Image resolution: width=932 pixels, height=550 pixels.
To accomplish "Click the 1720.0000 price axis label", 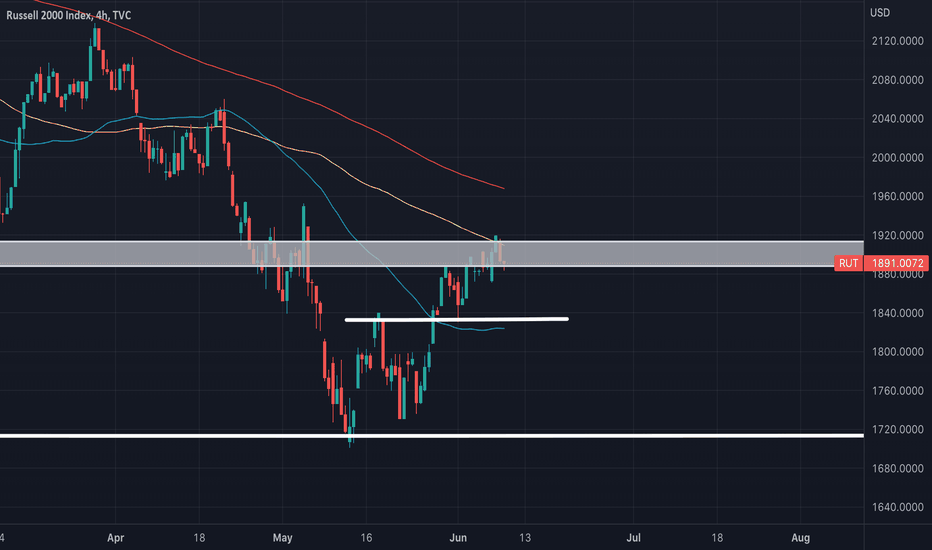I will (x=898, y=429).
